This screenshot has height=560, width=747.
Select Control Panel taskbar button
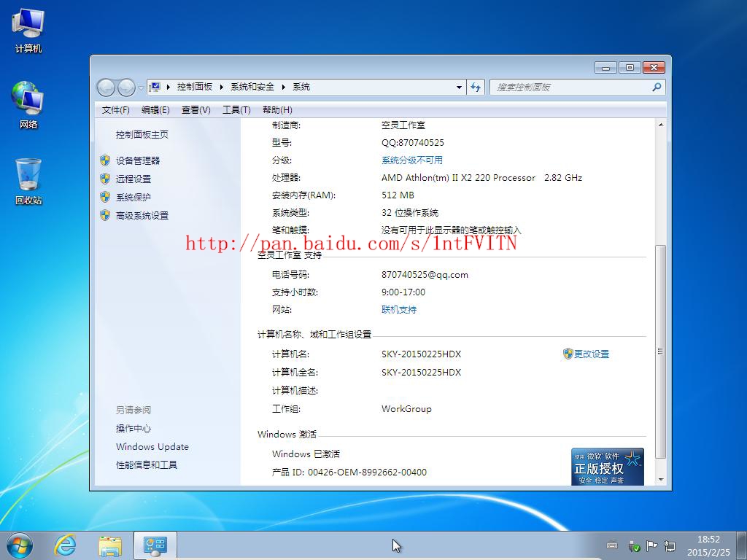point(155,545)
